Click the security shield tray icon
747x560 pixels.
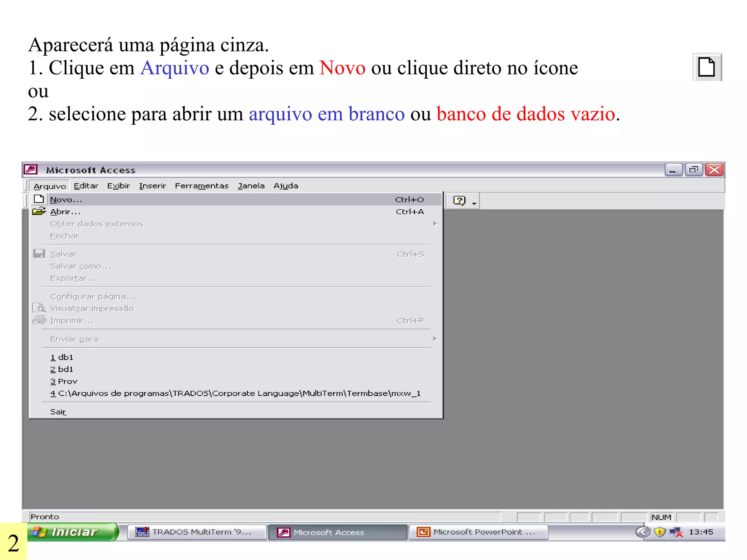659,532
